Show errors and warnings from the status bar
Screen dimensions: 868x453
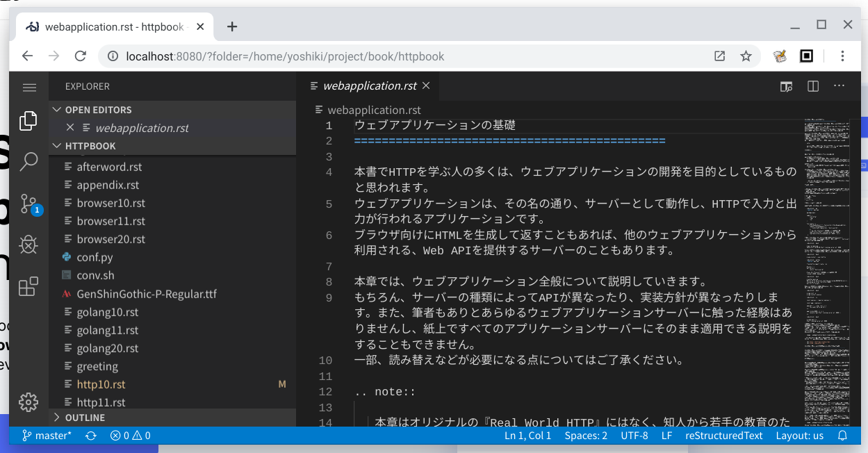pyautogui.click(x=129, y=435)
